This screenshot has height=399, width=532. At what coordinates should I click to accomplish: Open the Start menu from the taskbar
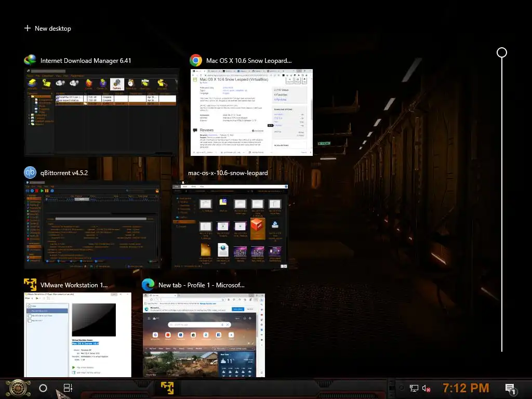click(18, 388)
